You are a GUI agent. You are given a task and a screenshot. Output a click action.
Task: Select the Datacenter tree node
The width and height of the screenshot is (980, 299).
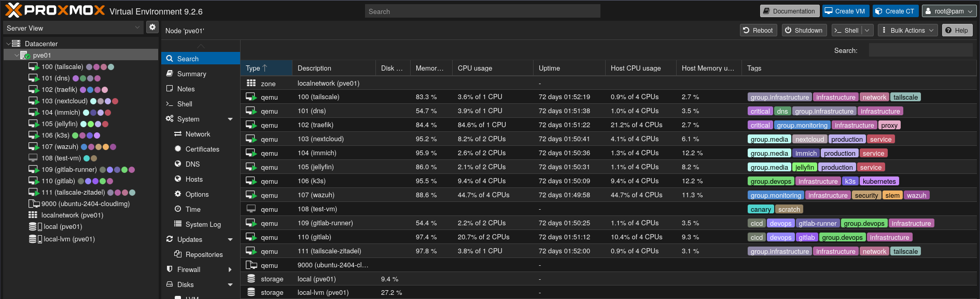coord(41,44)
